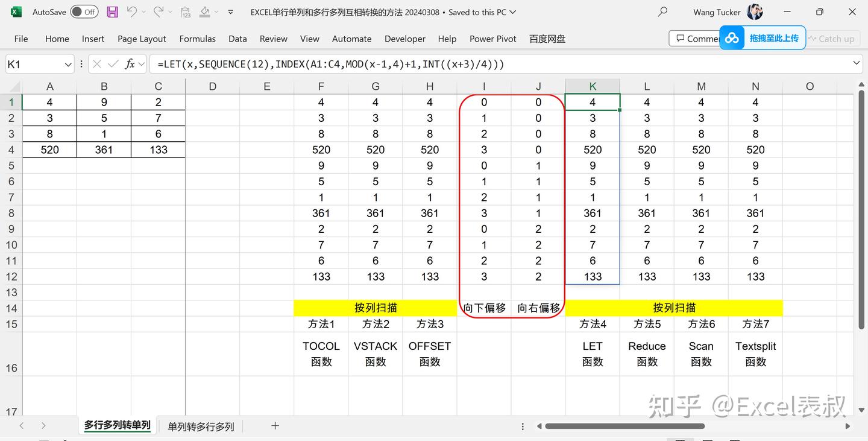Click the formula bar vertical dots handle
The image size is (868, 441).
81,64
